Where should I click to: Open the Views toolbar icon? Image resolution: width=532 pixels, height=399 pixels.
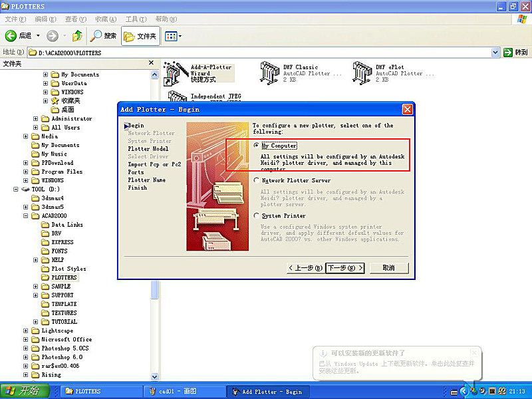pos(173,36)
